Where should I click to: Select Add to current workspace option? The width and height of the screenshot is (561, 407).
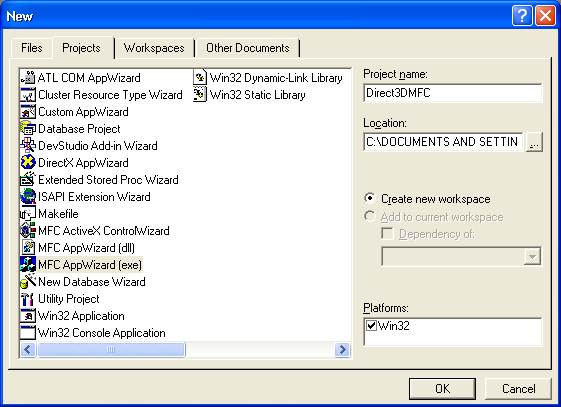coord(370,216)
